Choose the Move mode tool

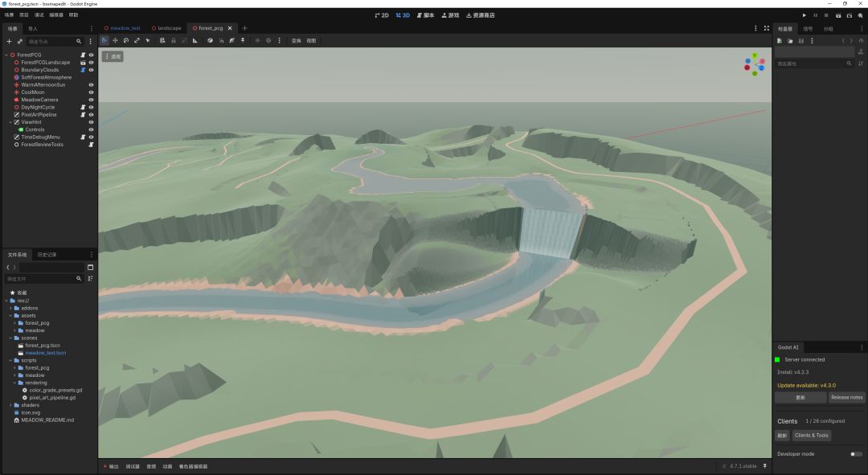[115, 40]
